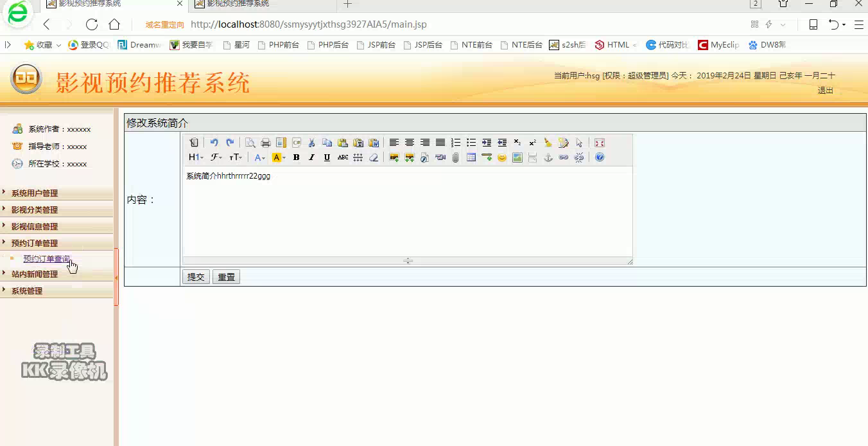The height and width of the screenshot is (446, 868).
Task: Undo the last edit in editor
Action: [214, 143]
